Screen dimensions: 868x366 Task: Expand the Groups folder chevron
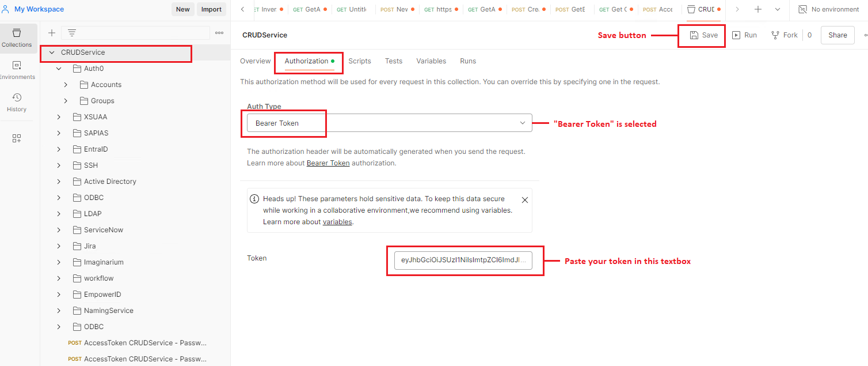click(x=66, y=101)
